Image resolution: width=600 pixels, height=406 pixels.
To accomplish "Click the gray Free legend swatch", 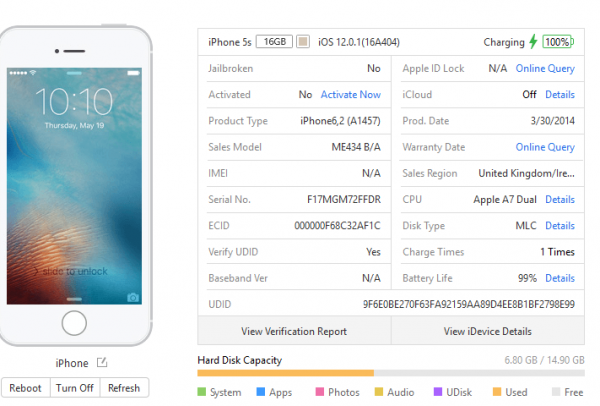I will click(556, 392).
